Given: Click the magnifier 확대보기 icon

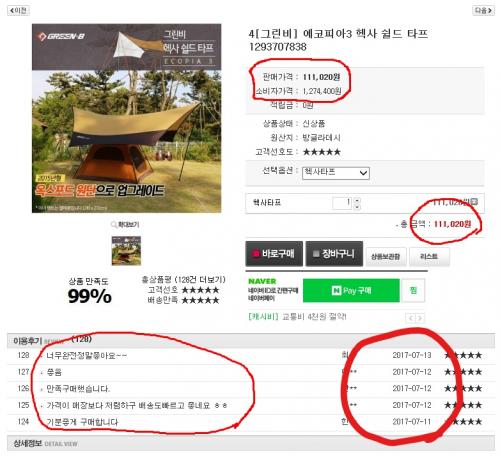Looking at the screenshot, I should [114, 225].
